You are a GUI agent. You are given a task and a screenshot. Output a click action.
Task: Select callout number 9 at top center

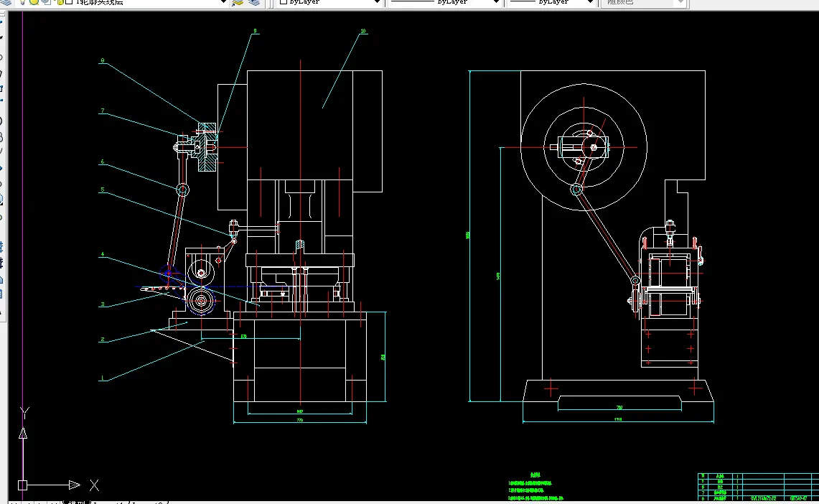point(255,31)
